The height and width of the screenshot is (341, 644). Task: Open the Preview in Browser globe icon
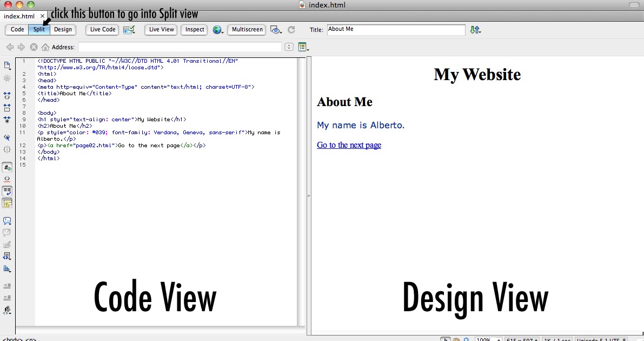point(218,30)
